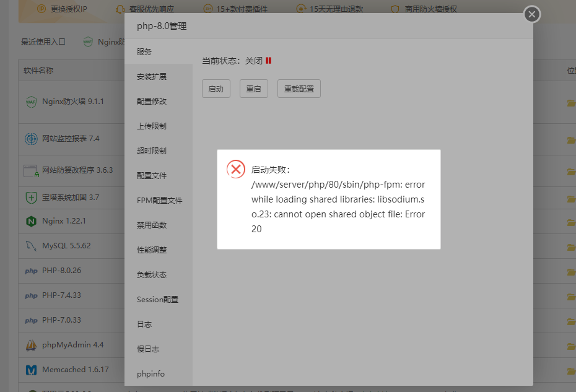Click the php icon beside PHP-7.4.33
This screenshot has width=576, height=392.
[31, 296]
